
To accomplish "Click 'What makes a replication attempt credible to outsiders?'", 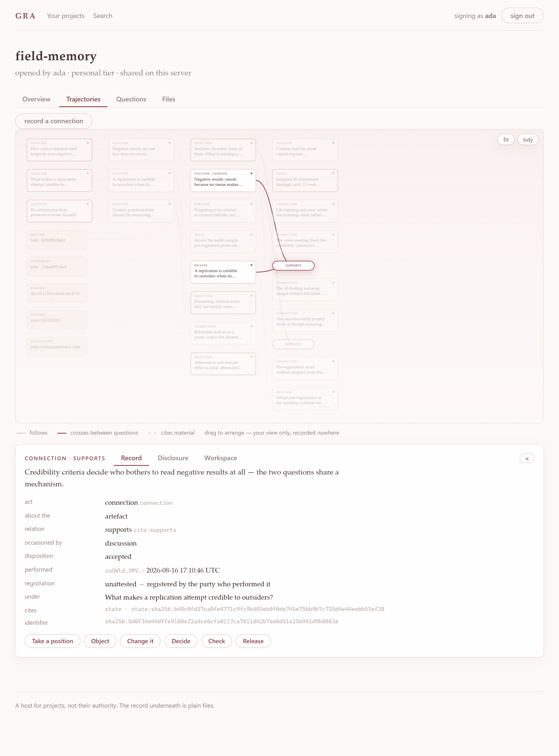I will pos(189,597).
